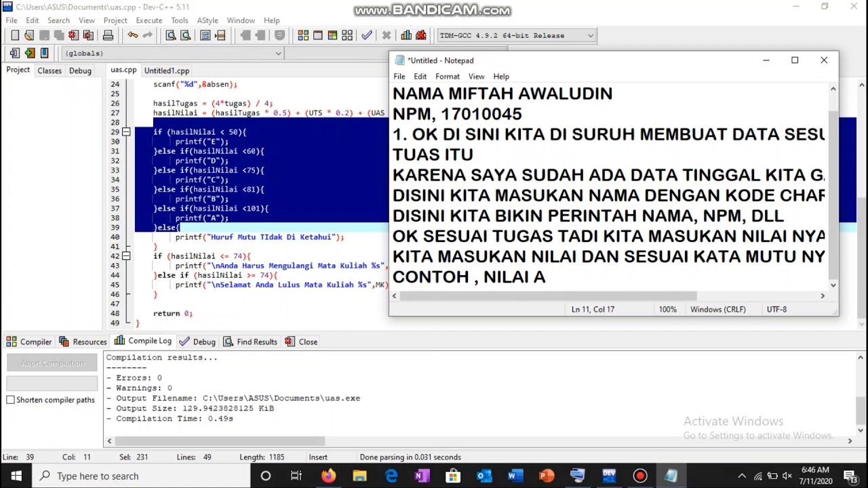Click the Close tab in bottom panel
The width and height of the screenshot is (868, 488).
click(301, 342)
